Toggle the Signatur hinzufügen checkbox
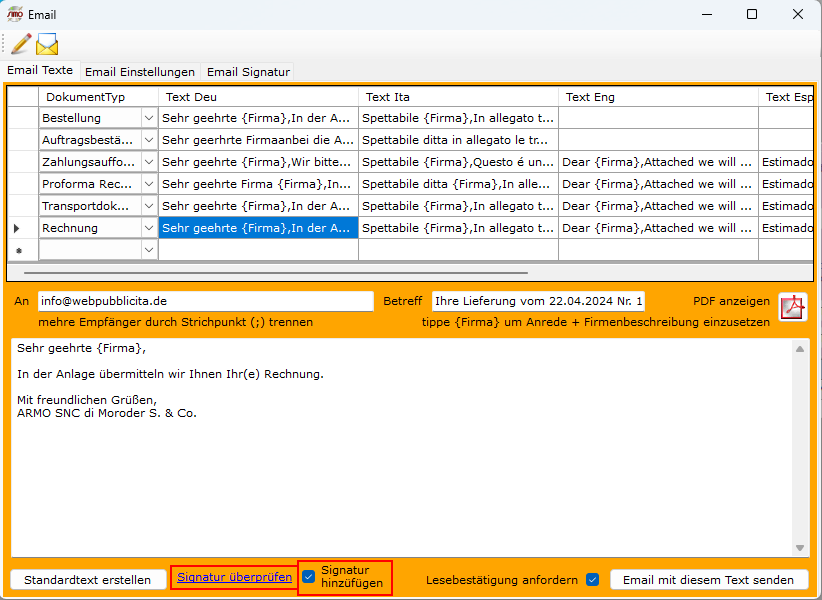Screen dimensions: 822x600 coord(309,576)
